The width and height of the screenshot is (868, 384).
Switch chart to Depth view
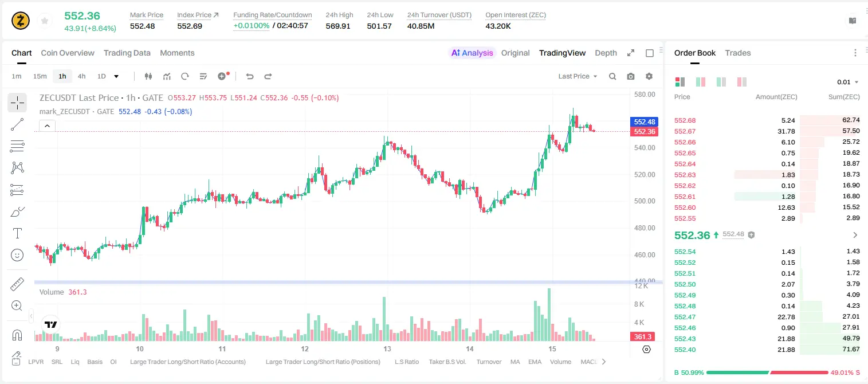coord(606,53)
